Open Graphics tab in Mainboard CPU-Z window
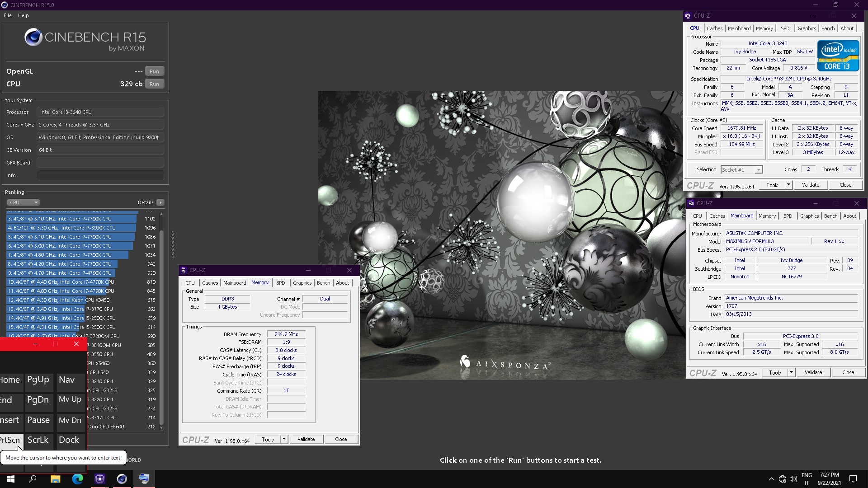 click(809, 216)
